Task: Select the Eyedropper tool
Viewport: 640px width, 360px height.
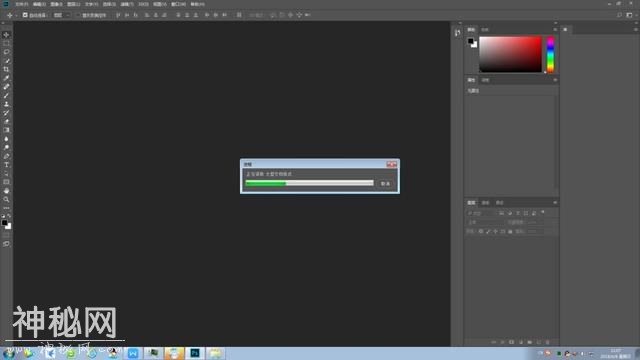Action: point(6,78)
